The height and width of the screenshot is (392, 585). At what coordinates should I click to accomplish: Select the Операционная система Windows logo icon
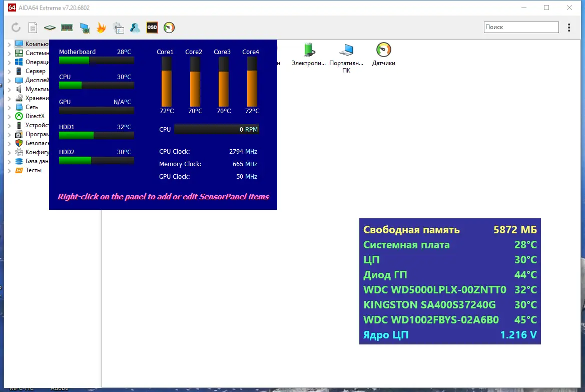coord(19,62)
